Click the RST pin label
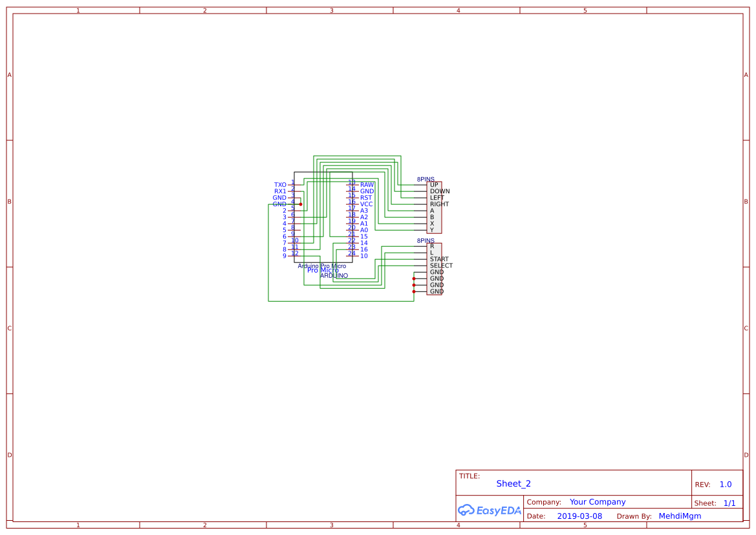This screenshot has height=535, width=756. [x=367, y=197]
